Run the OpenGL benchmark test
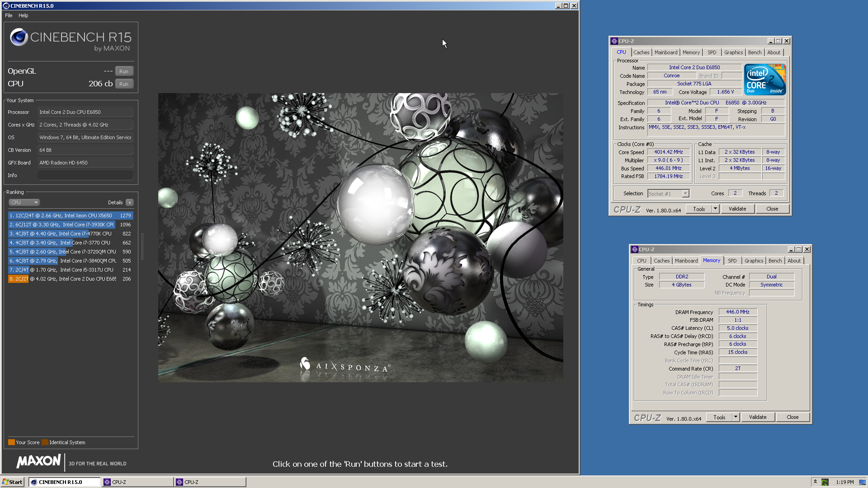 [124, 71]
